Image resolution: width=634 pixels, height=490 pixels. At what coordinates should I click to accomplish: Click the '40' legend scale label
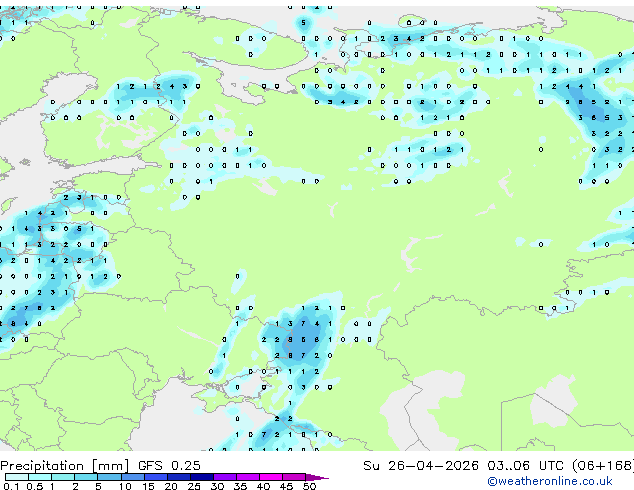264,486
